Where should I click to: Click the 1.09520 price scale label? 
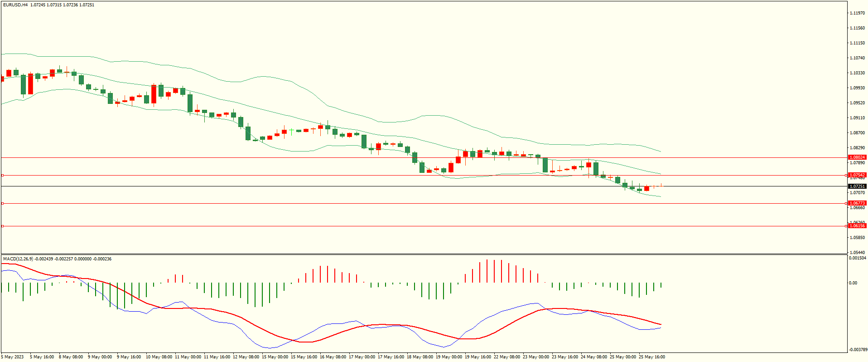click(857, 103)
